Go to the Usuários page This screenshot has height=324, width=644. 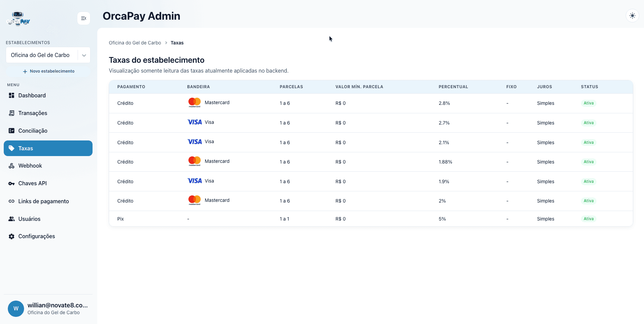click(48, 219)
